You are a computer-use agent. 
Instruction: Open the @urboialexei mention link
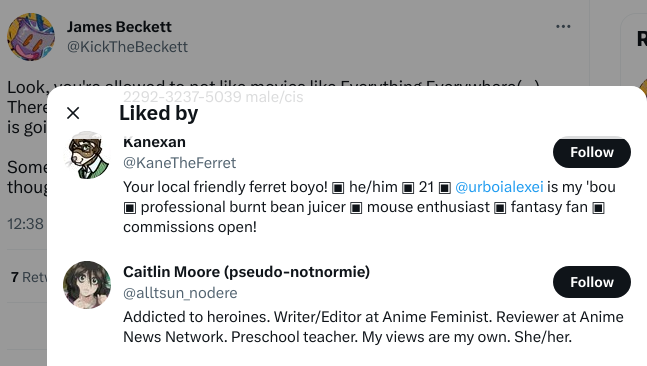coord(499,187)
